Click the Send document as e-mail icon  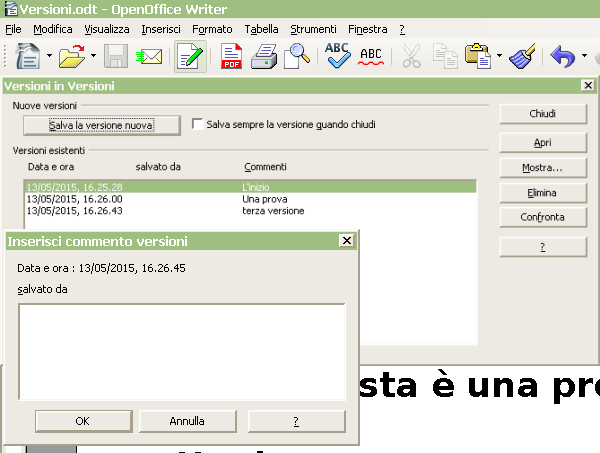[x=149, y=57]
